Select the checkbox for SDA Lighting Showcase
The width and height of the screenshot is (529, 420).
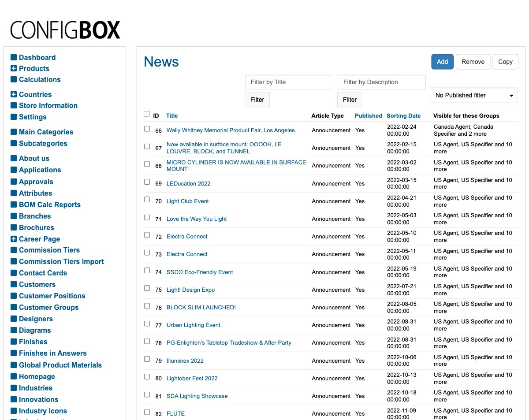147,394
